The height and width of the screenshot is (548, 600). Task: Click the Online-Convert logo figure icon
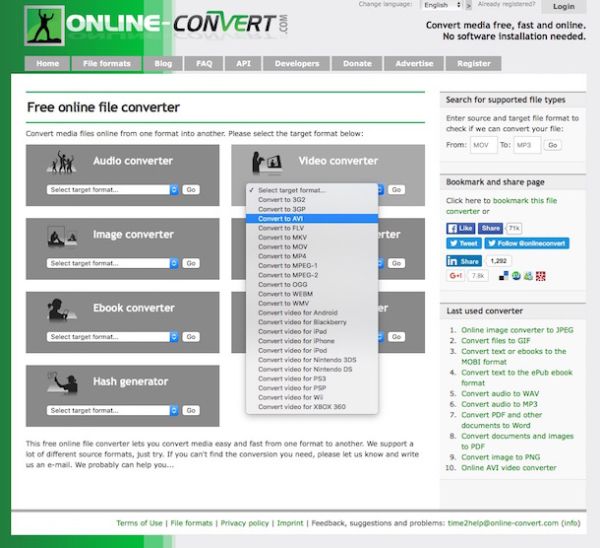tap(44, 25)
